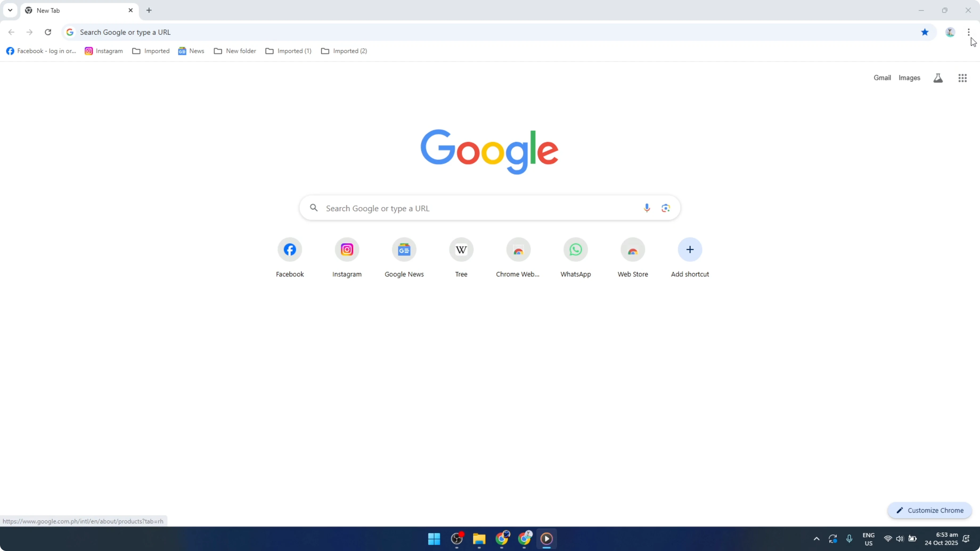Image resolution: width=980 pixels, height=551 pixels.
Task: Click the Customize Chrome button
Action: (x=929, y=510)
